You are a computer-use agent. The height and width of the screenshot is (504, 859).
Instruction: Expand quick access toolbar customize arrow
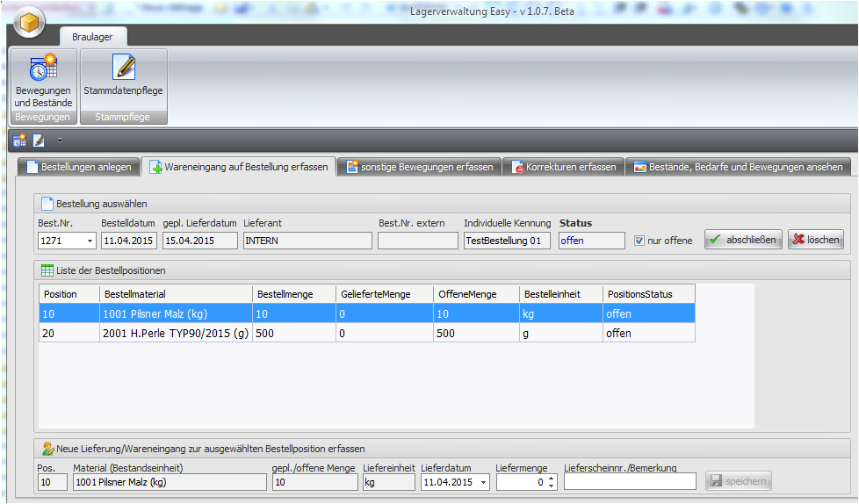click(60, 140)
